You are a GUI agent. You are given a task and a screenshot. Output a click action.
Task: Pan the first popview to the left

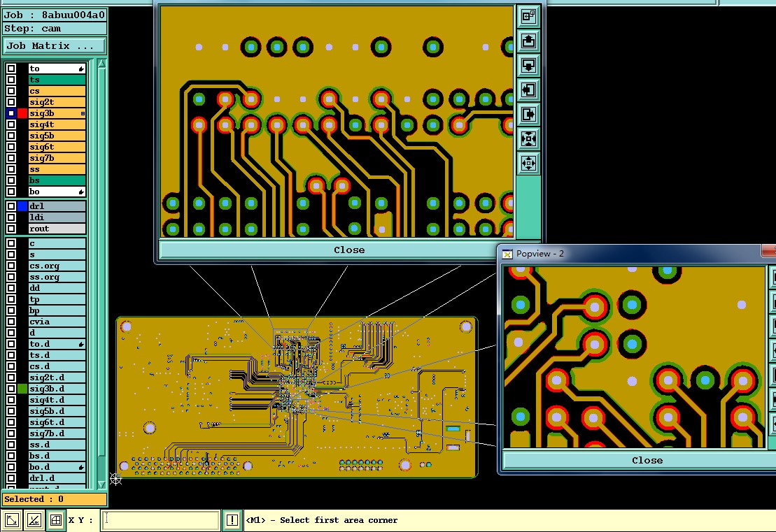[x=528, y=89]
